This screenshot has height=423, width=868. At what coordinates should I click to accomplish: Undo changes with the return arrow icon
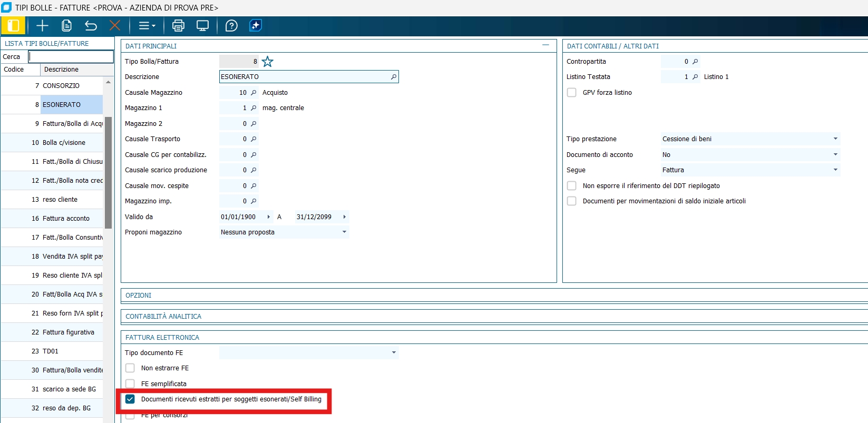click(91, 26)
